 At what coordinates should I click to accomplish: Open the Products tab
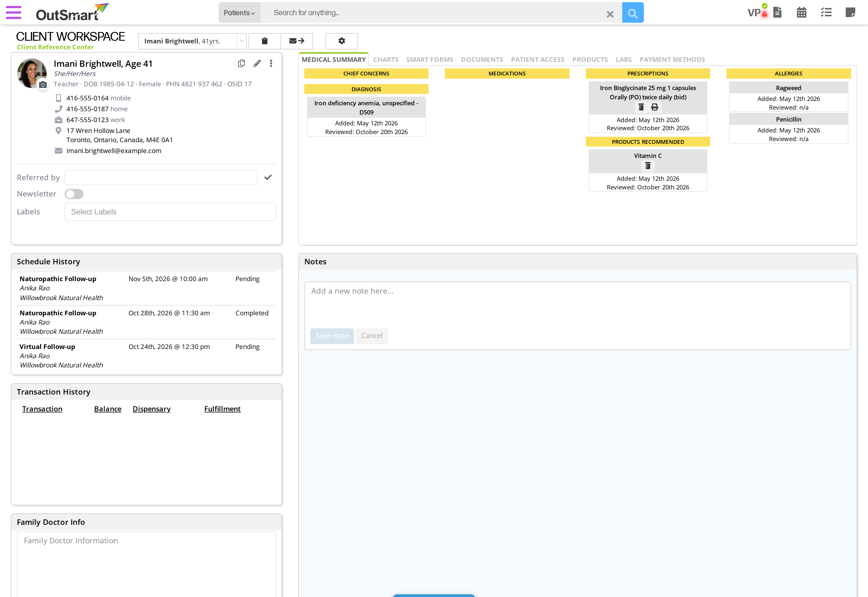(590, 60)
